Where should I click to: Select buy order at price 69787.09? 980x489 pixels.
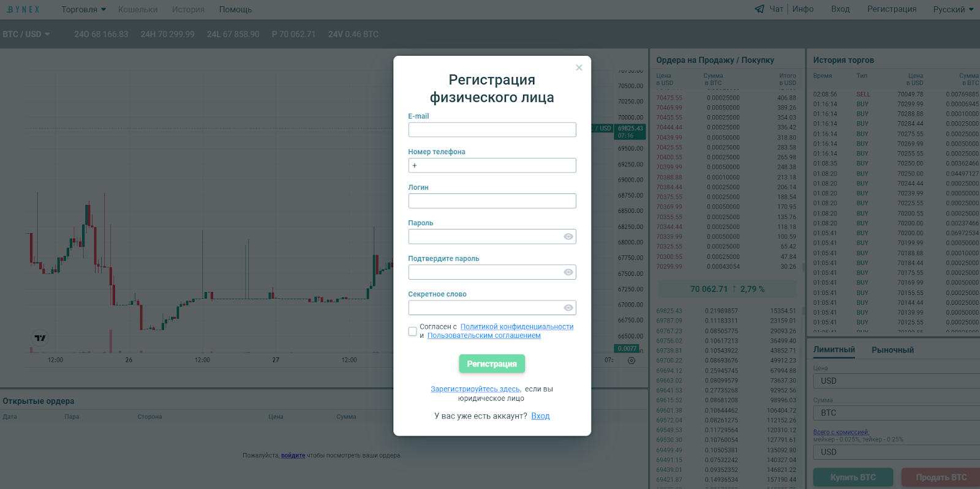pyautogui.click(x=726, y=321)
